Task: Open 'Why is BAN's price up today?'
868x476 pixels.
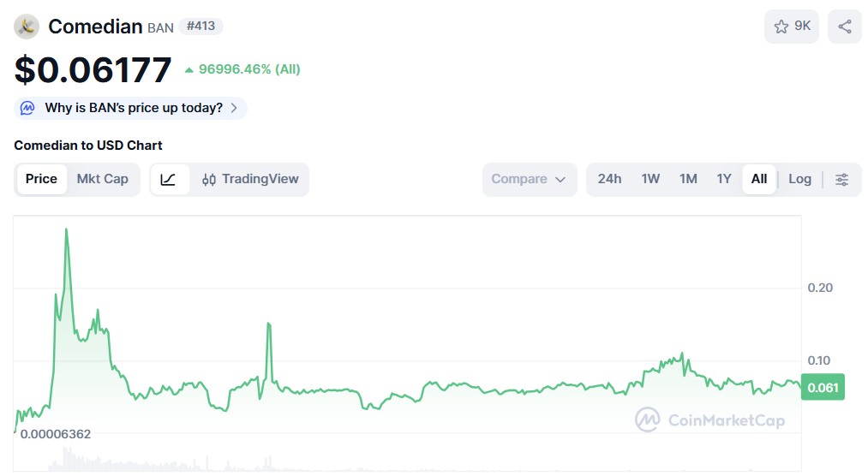Action: click(x=130, y=108)
